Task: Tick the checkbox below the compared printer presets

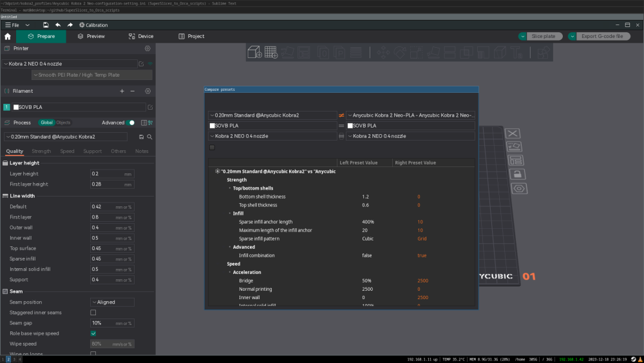Action: [x=212, y=148]
